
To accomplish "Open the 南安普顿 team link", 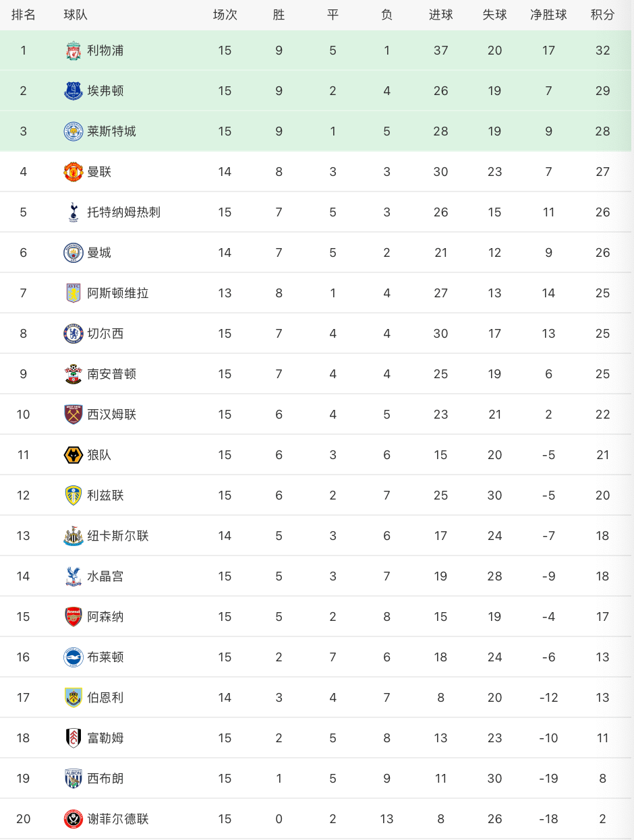I will [112, 374].
